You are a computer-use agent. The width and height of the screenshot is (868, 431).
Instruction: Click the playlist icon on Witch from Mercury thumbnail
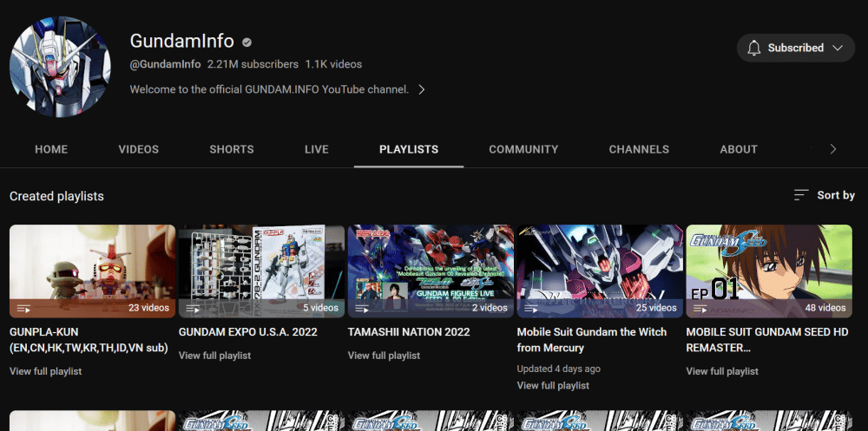pos(531,308)
